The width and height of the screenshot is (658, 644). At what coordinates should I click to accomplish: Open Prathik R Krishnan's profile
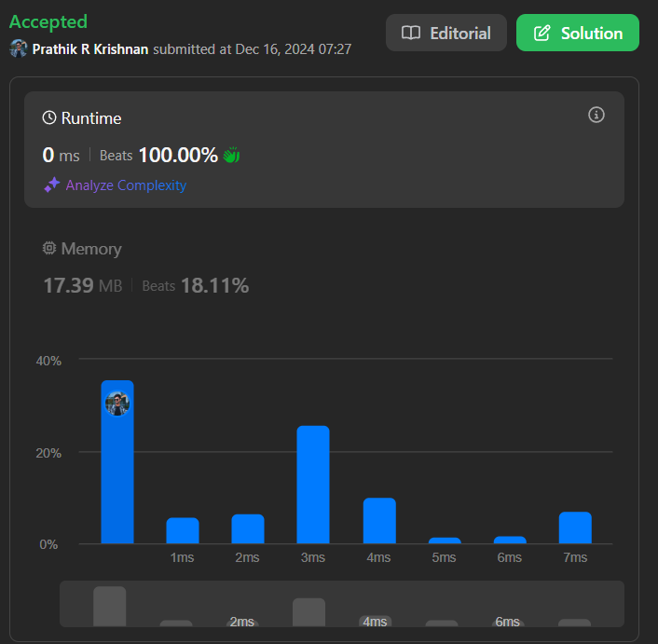click(90, 48)
